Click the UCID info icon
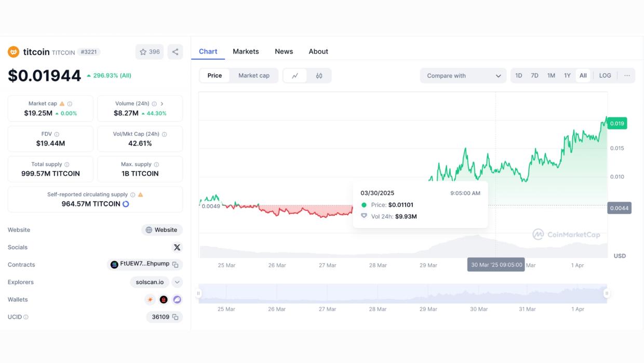The image size is (644, 363). point(26,317)
